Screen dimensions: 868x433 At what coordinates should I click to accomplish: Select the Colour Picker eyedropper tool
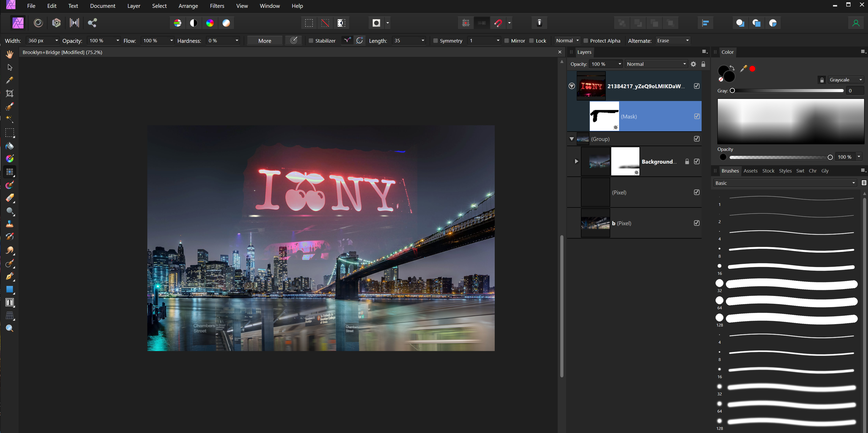[x=10, y=80]
